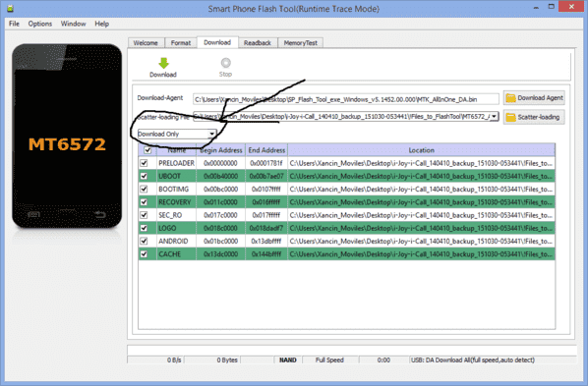Viewport: 588px width, 386px height.
Task: Click the CACHE location path cell
Action: [422, 254]
